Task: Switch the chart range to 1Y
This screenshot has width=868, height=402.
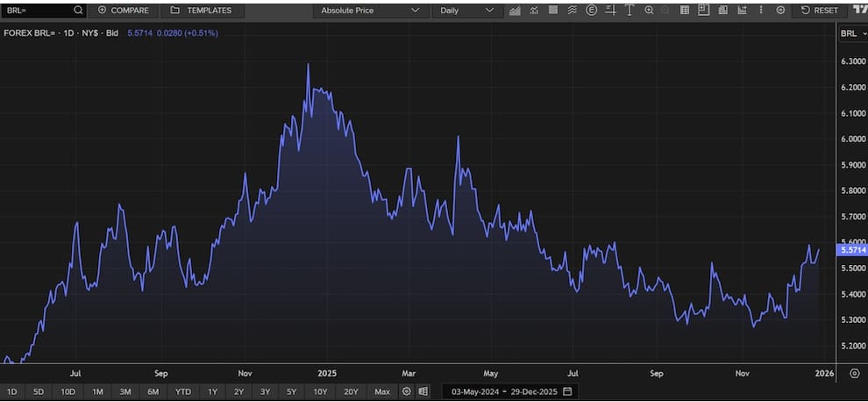Action: coord(211,391)
